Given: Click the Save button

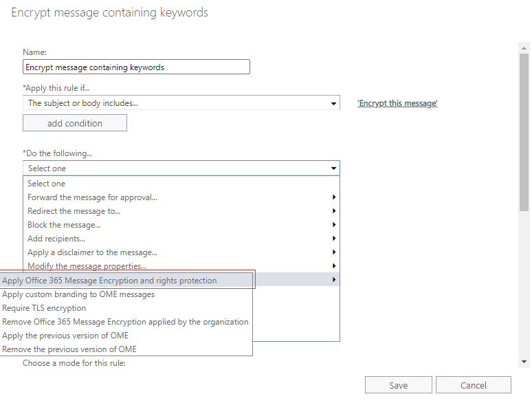Looking at the screenshot, I should click(398, 385).
